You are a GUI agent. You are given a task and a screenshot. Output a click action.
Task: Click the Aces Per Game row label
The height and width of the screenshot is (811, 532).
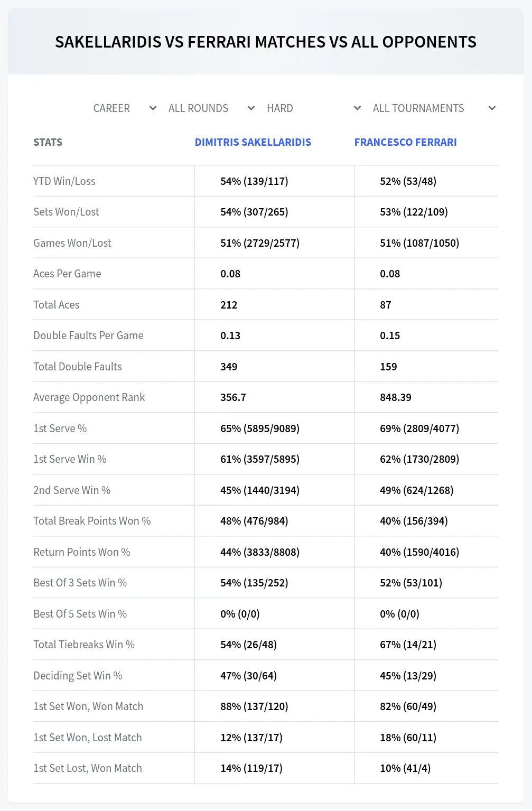(x=67, y=274)
